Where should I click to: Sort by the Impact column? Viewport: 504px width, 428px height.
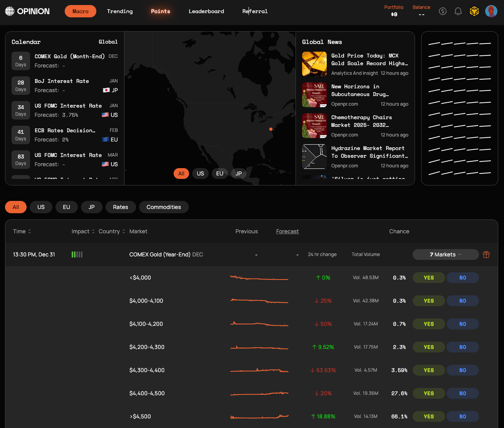(x=83, y=231)
